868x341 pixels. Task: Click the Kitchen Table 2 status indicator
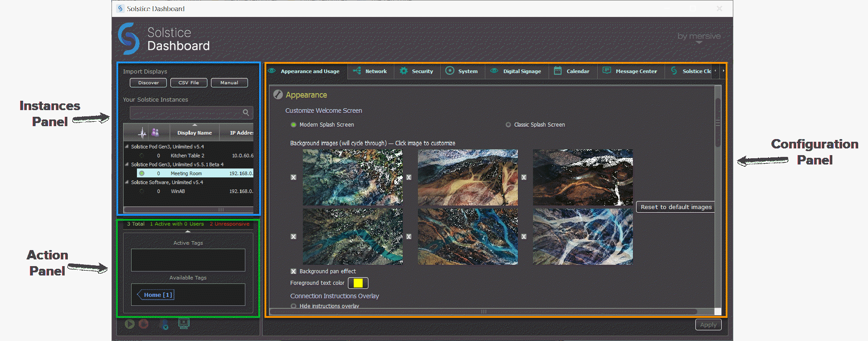click(141, 156)
